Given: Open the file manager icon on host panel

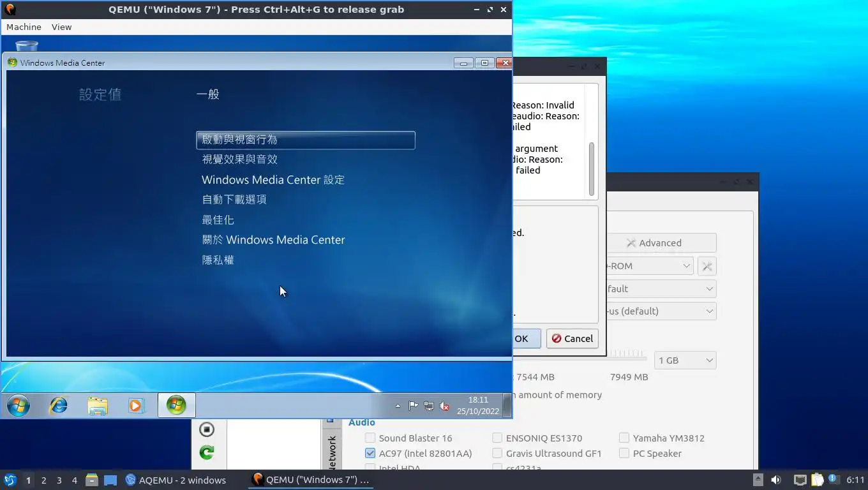Looking at the screenshot, I should click(x=92, y=480).
